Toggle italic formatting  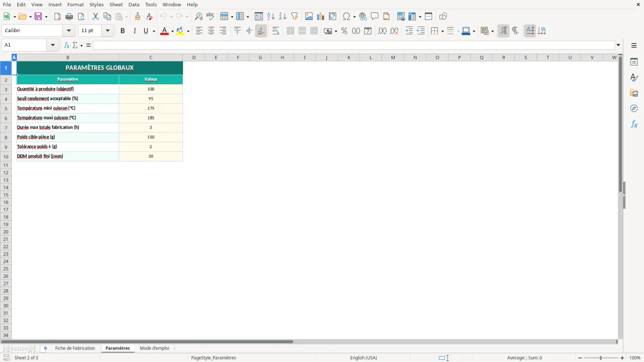pos(135,31)
